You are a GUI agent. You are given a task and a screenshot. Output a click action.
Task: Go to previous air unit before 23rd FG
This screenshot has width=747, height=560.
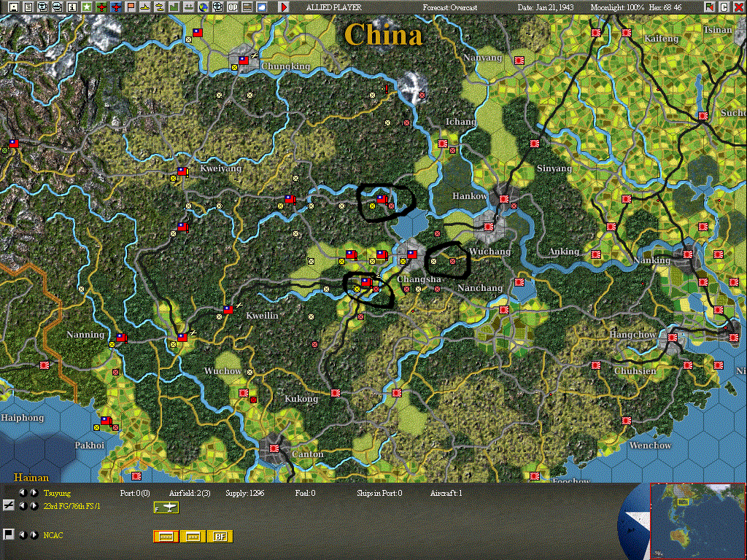click(x=22, y=506)
